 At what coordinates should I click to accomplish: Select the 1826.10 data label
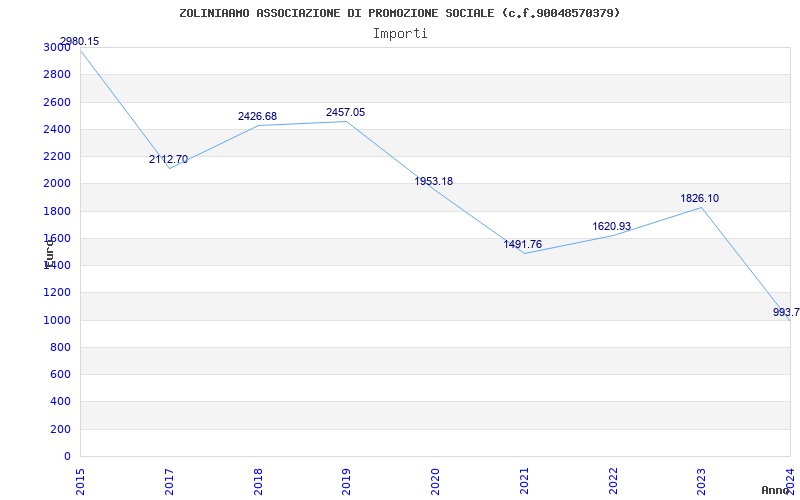(x=699, y=198)
